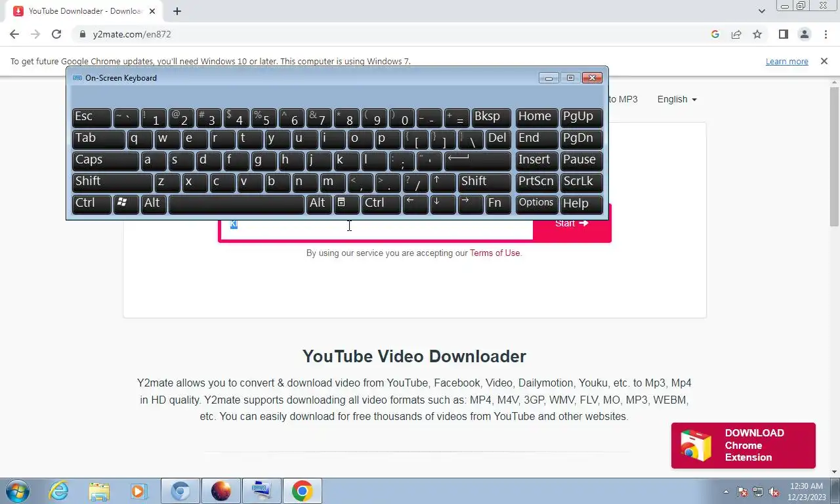Toggle the Fn key
This screenshot has height=504, width=840.
tap(498, 204)
